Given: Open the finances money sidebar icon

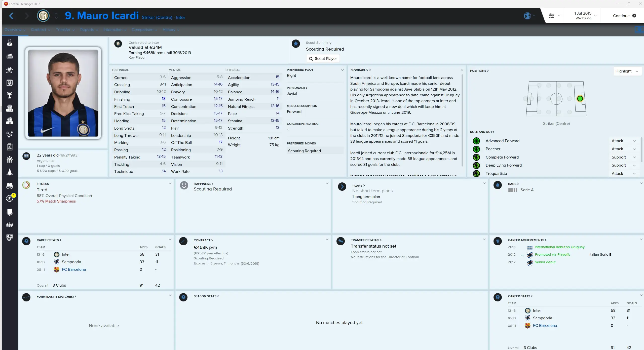Looking at the screenshot, I should tap(10, 237).
